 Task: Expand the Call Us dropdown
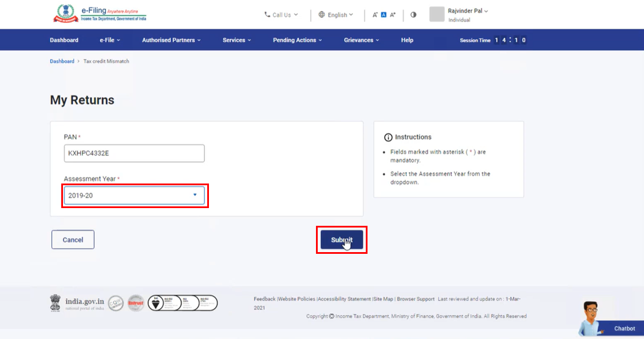[281, 15]
